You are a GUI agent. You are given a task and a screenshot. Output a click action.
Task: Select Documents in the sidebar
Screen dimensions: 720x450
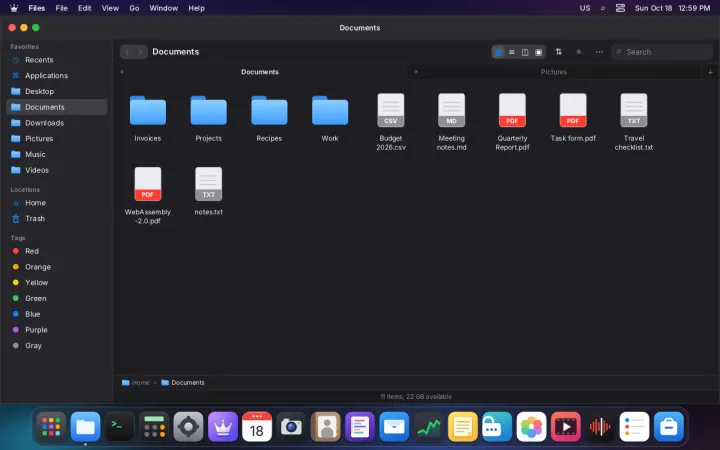coord(56,107)
